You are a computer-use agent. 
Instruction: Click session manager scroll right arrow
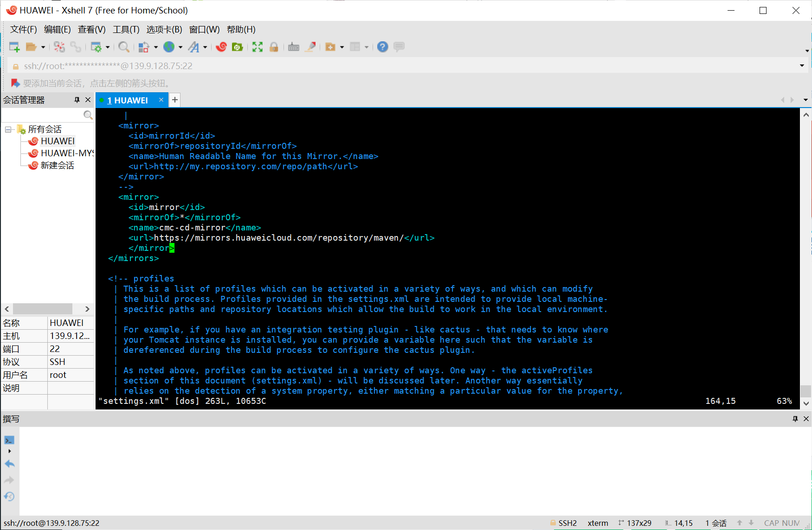[87, 309]
